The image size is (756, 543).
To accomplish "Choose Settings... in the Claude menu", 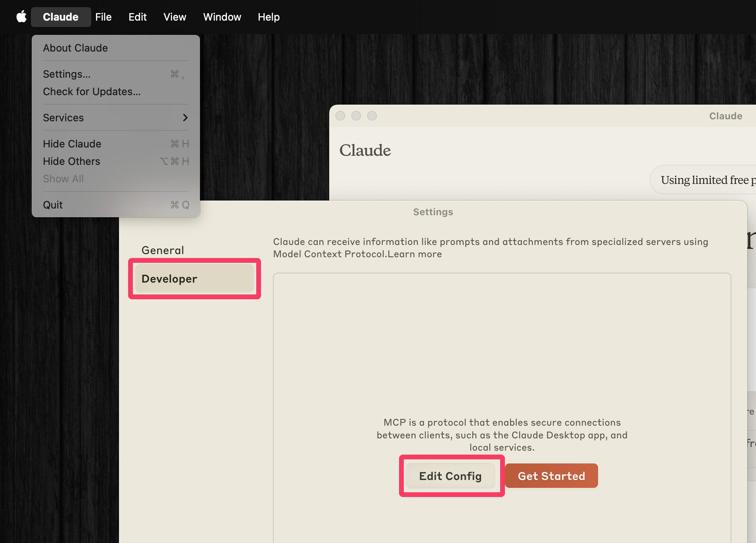I will click(x=67, y=74).
